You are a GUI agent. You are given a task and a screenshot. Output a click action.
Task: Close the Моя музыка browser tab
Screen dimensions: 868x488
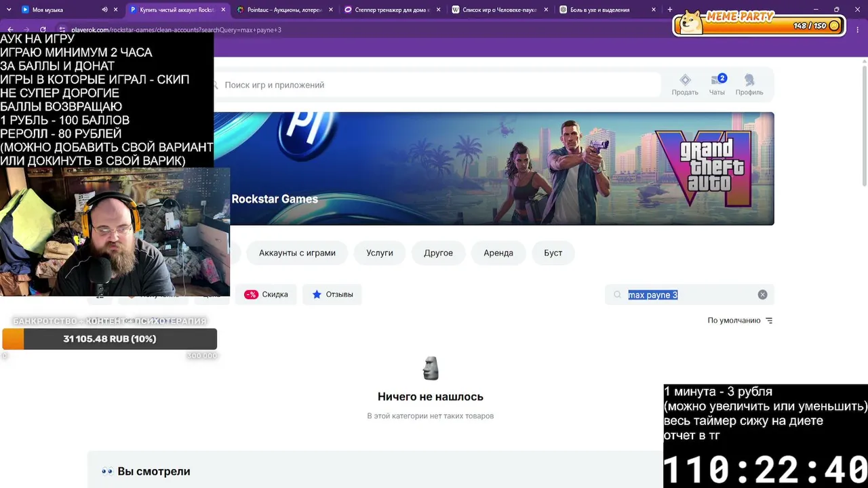116,10
